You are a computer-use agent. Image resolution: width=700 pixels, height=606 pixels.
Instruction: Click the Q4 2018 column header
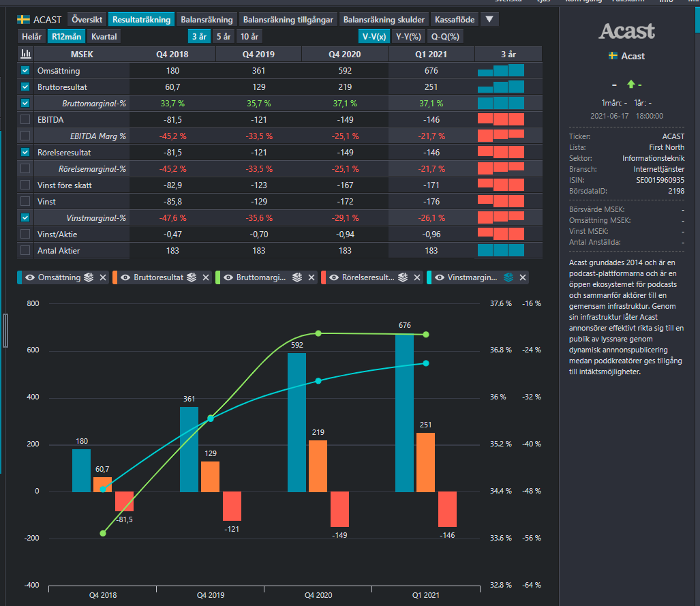(172, 54)
